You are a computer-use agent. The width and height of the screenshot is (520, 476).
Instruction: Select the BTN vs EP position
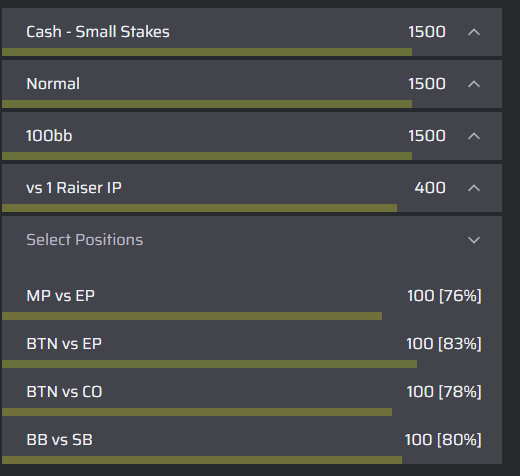point(252,348)
